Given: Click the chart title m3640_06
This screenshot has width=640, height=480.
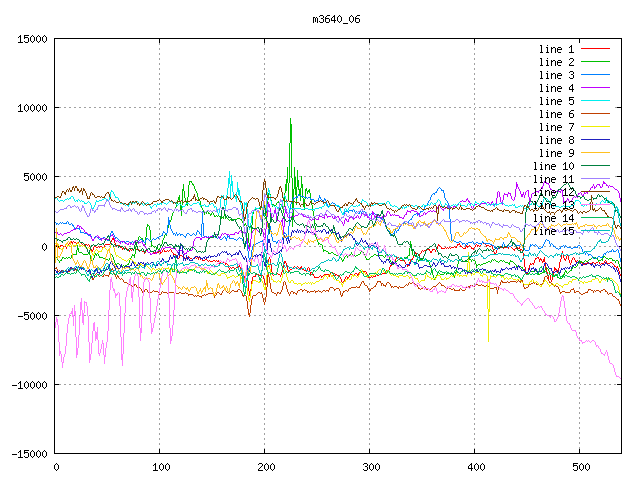Looking at the screenshot, I should pyautogui.click(x=336, y=18).
